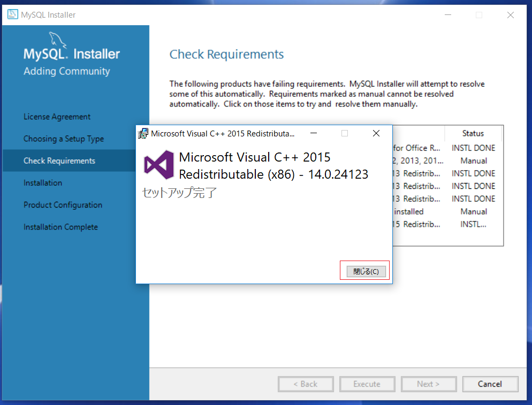Click the Execute button
532x405 pixels.
(x=367, y=384)
